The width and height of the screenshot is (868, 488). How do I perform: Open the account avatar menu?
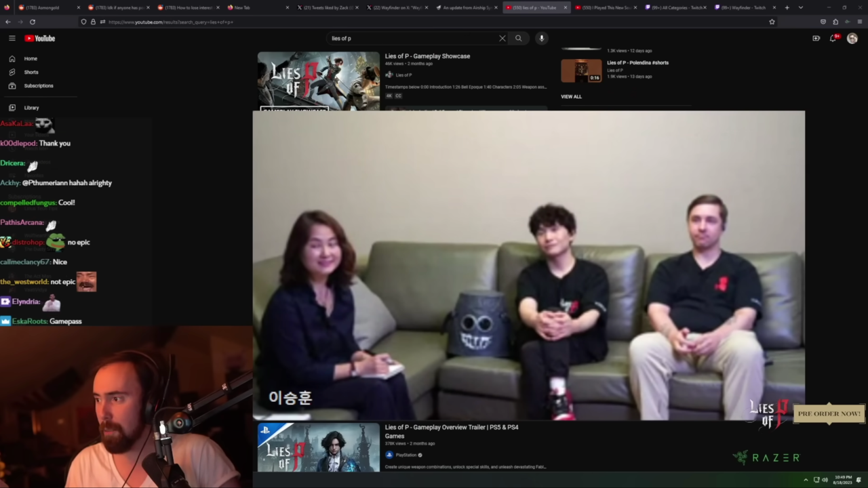coord(852,39)
